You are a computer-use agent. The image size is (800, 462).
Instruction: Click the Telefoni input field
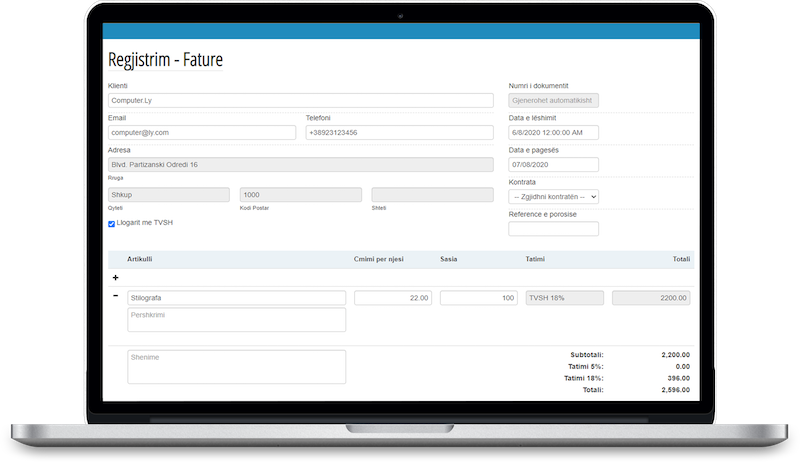[x=399, y=132]
